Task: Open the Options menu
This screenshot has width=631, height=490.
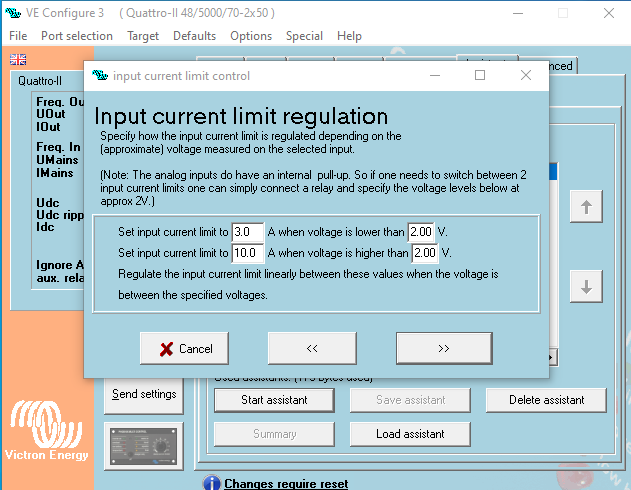Action: click(x=251, y=36)
